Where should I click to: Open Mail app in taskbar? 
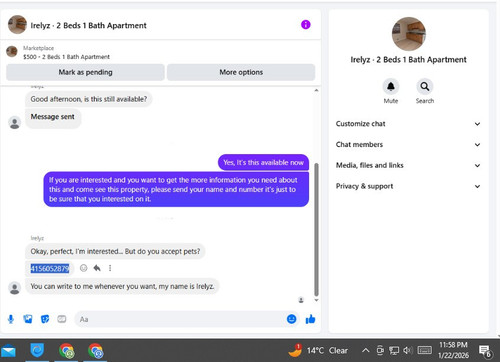click(8, 351)
